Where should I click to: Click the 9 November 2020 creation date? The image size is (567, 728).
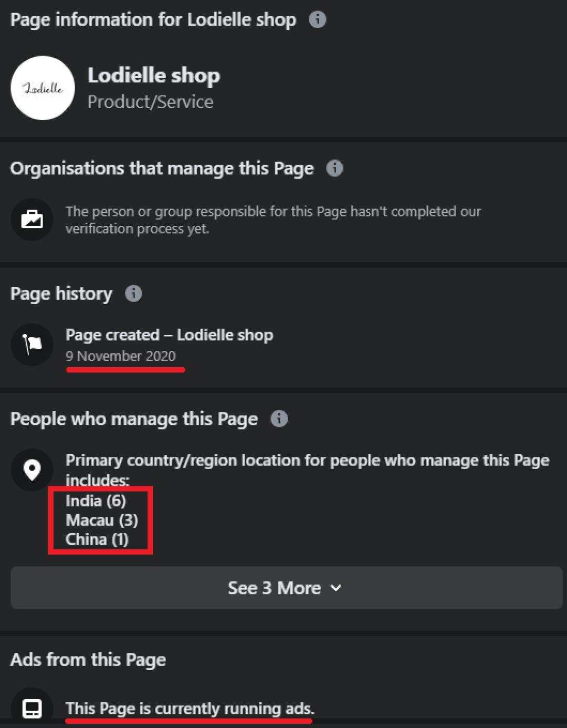click(x=121, y=356)
